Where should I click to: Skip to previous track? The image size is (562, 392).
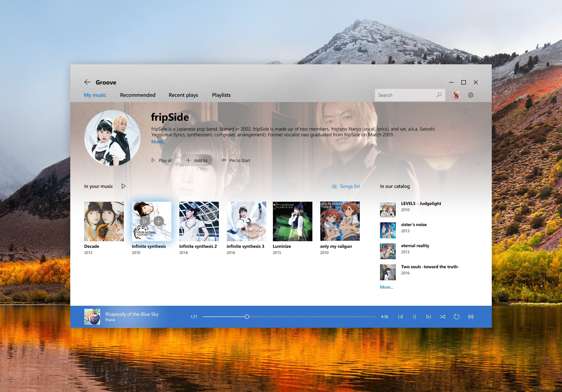tap(400, 317)
